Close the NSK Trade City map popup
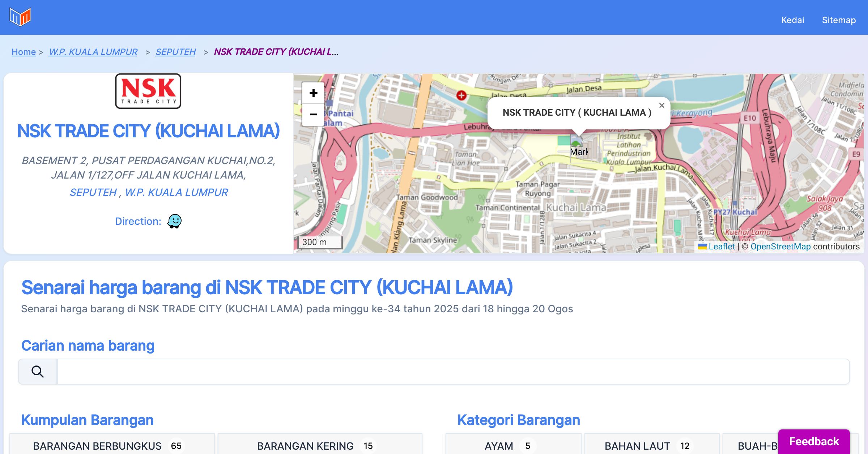 click(x=661, y=106)
